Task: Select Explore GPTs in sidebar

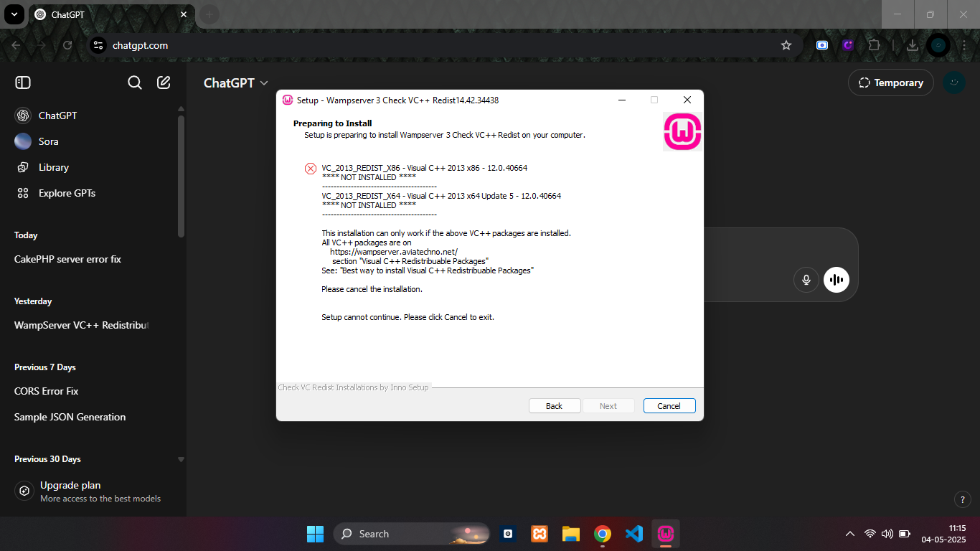Action: pyautogui.click(x=66, y=193)
